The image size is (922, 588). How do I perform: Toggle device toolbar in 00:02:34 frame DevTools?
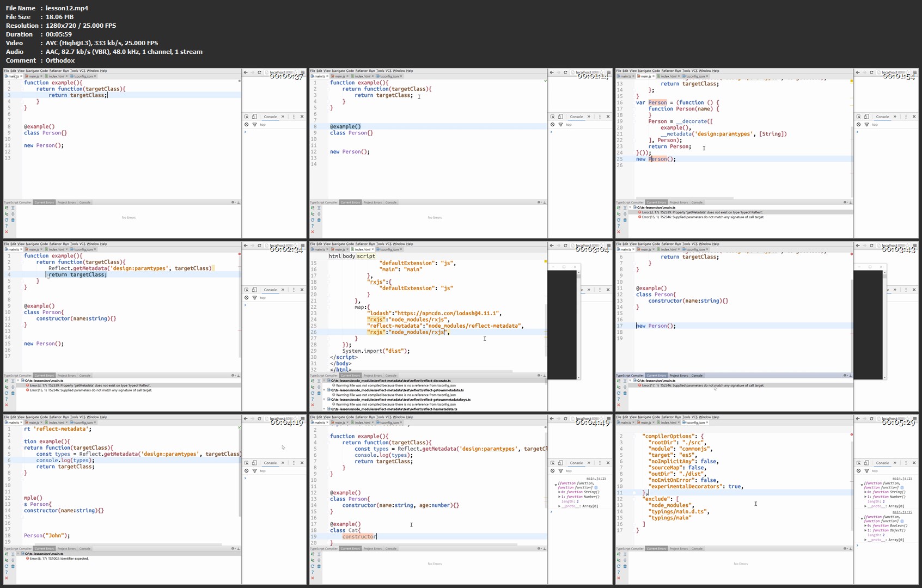(x=254, y=290)
